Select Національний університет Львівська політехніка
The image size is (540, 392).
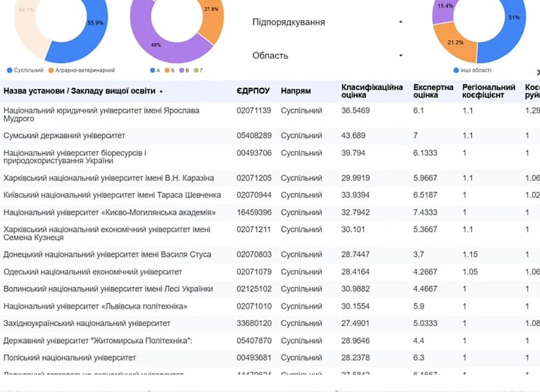(96, 307)
